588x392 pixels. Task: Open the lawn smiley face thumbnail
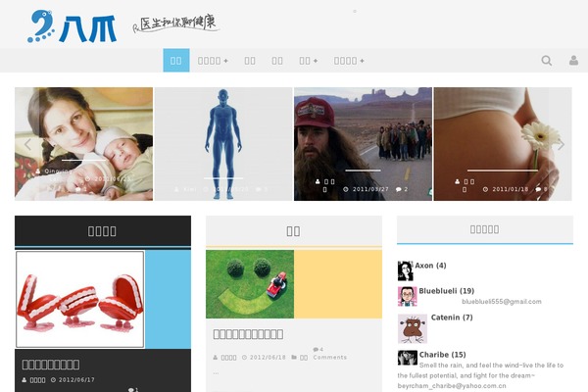pyautogui.click(x=250, y=284)
